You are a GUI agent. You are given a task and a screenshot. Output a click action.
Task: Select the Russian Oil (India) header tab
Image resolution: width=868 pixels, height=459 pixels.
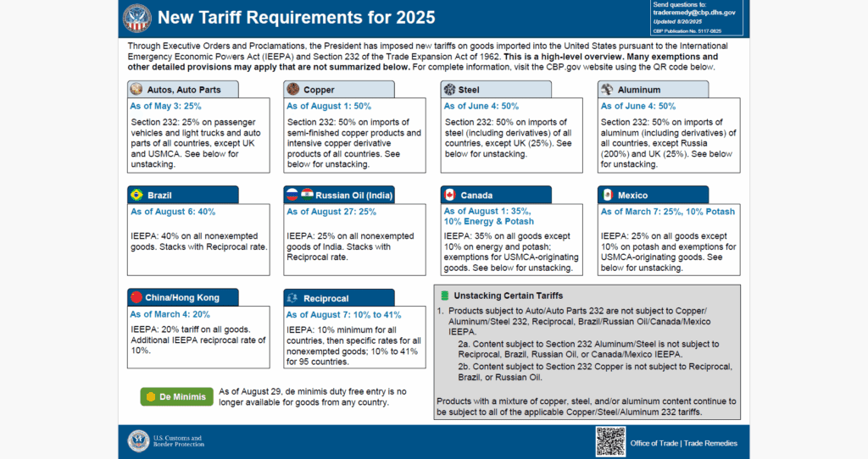pos(341,195)
